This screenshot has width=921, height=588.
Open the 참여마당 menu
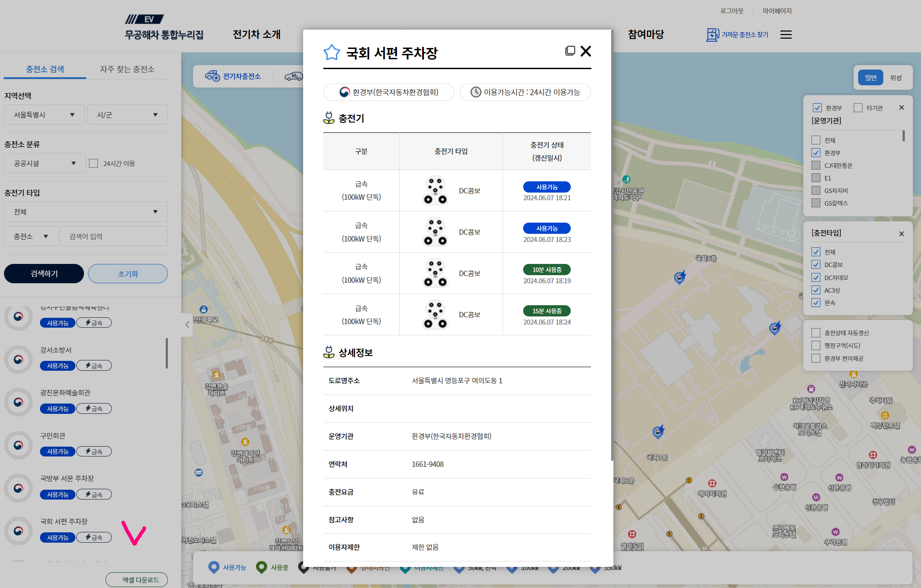coord(645,35)
